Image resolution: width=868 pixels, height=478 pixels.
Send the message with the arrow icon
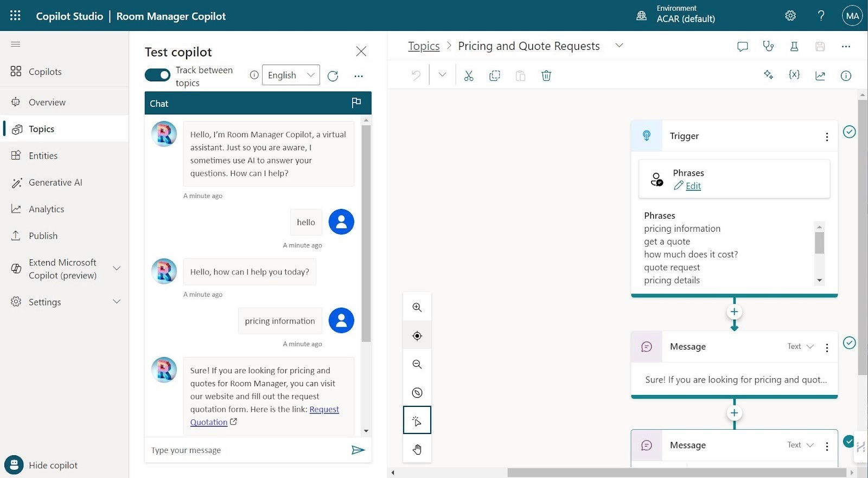point(358,450)
